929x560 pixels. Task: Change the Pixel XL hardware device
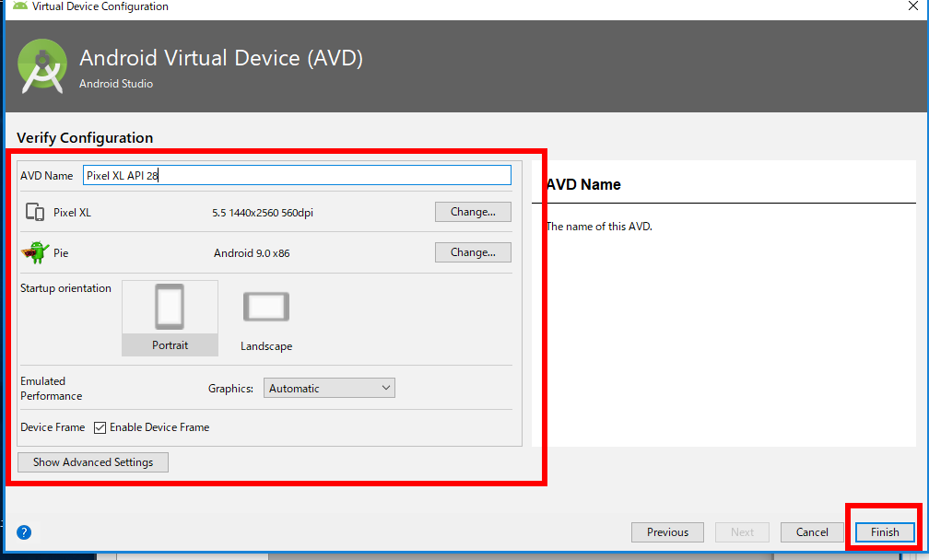[473, 212]
